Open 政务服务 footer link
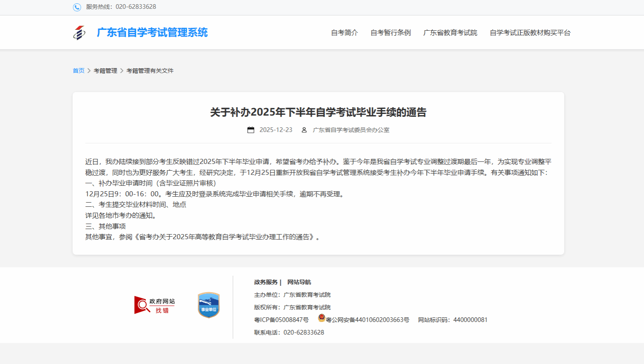The width and height of the screenshot is (644, 364). click(266, 282)
